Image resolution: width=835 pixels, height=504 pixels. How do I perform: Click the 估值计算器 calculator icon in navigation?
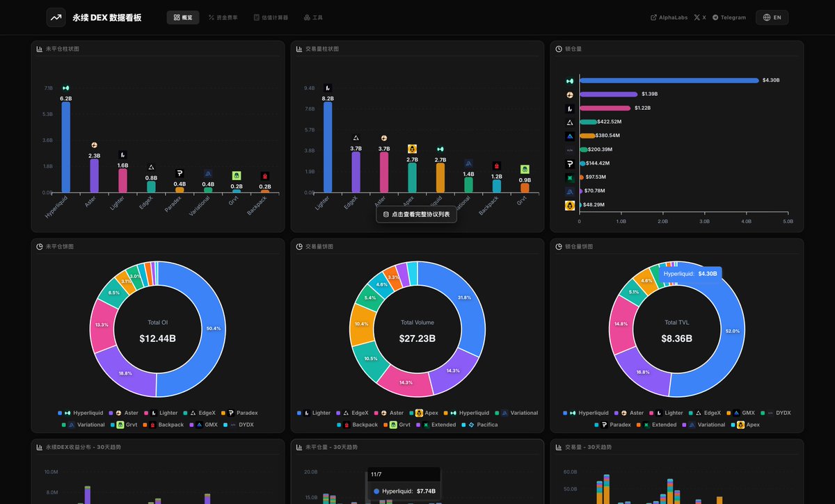(x=258, y=17)
